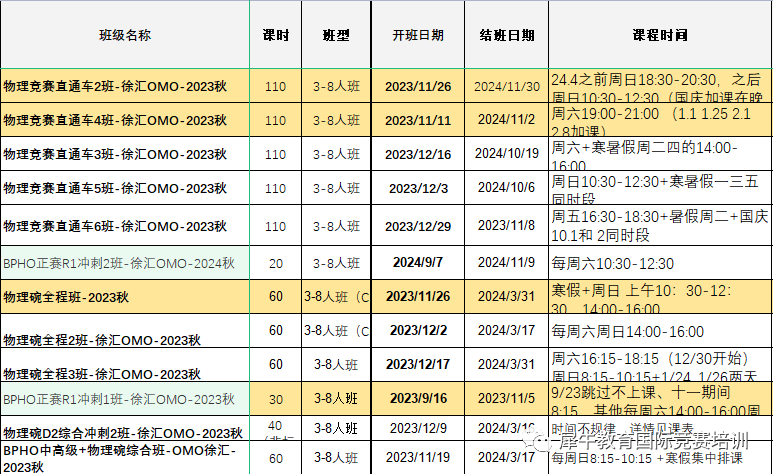The width and height of the screenshot is (773, 474).
Task: Click the 班型 column header
Action: tap(336, 35)
